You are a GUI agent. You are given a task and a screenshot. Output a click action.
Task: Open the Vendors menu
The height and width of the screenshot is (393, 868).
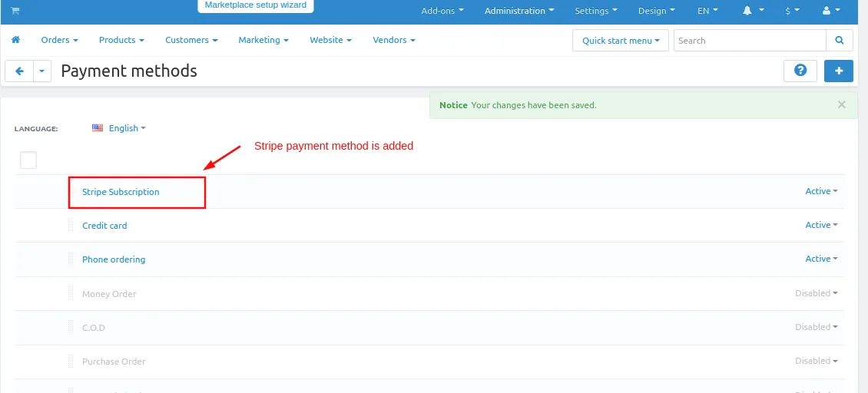point(394,40)
